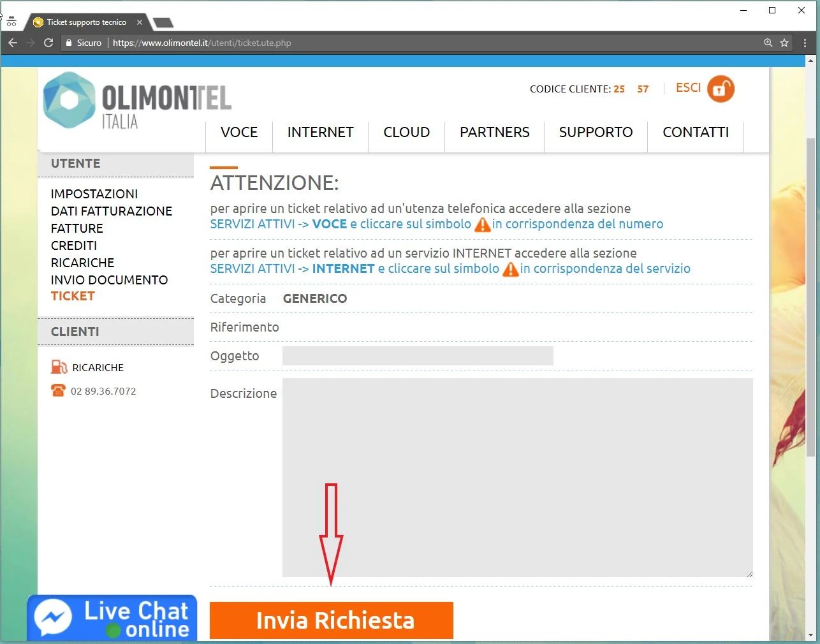Viewport: 820px width, 644px height.
Task: Open FATTURE in the user sidebar
Action: pyautogui.click(x=77, y=228)
